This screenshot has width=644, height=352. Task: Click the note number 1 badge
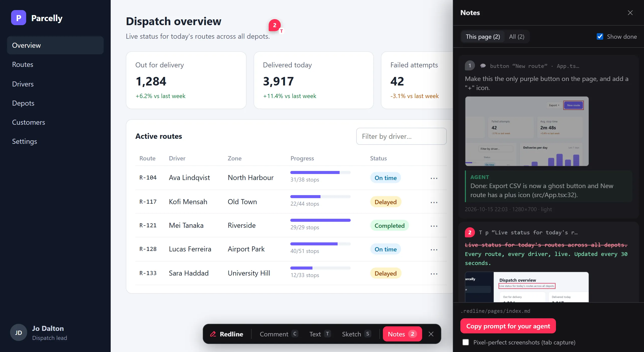tap(470, 66)
